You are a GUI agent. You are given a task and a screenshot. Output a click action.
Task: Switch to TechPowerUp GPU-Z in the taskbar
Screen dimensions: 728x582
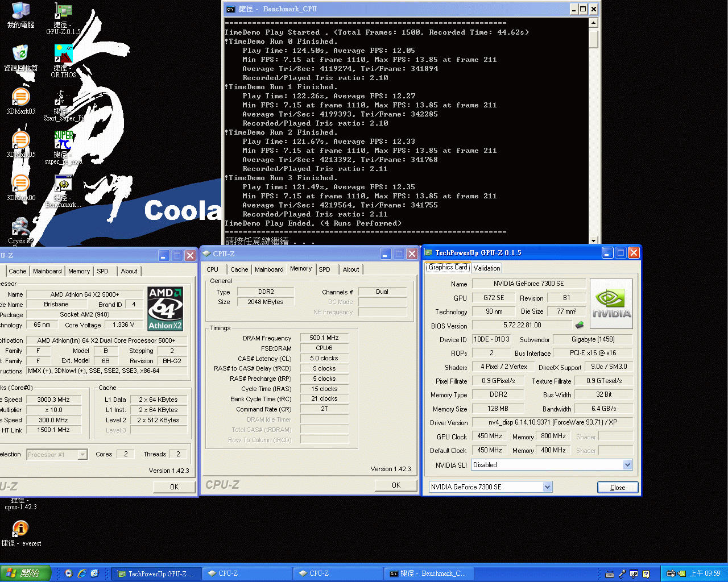click(156, 573)
